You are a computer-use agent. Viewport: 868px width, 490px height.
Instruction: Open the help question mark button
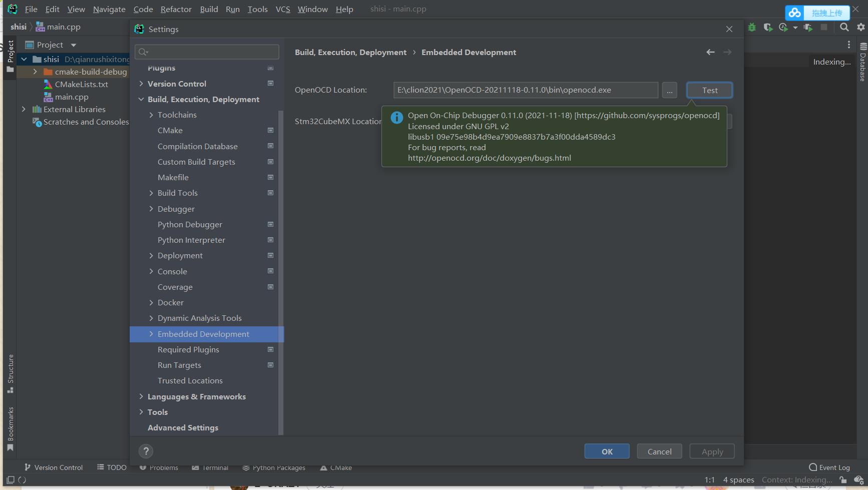[146, 451]
